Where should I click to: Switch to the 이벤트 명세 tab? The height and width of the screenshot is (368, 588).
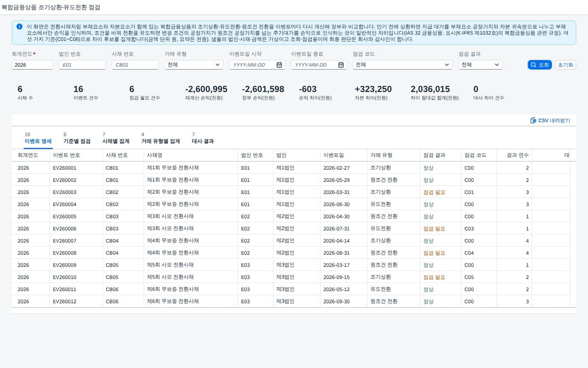tap(38, 138)
